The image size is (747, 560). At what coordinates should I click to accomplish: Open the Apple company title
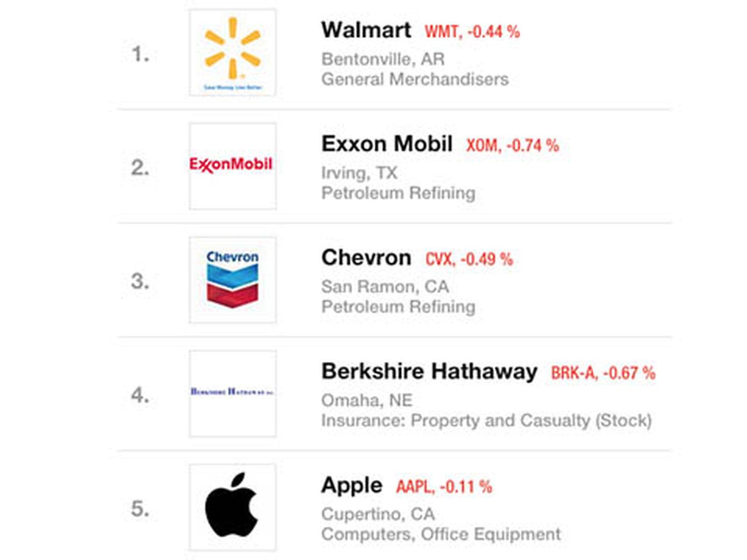(x=352, y=485)
